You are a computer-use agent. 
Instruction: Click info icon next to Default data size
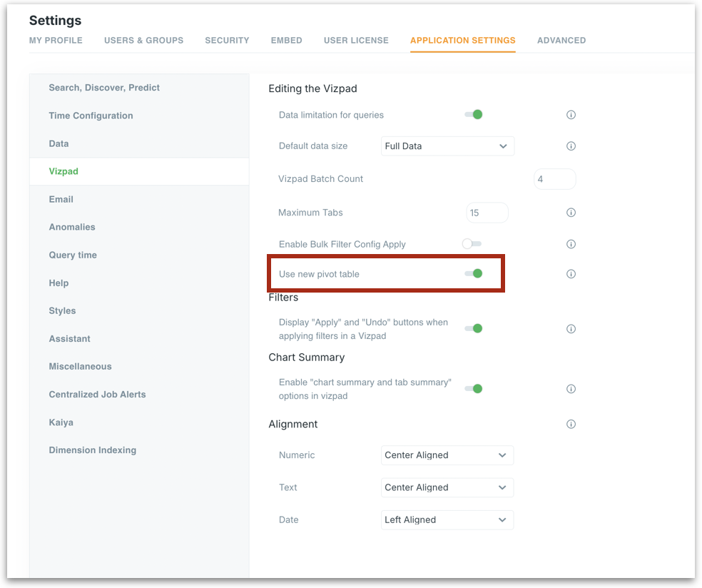tap(571, 146)
